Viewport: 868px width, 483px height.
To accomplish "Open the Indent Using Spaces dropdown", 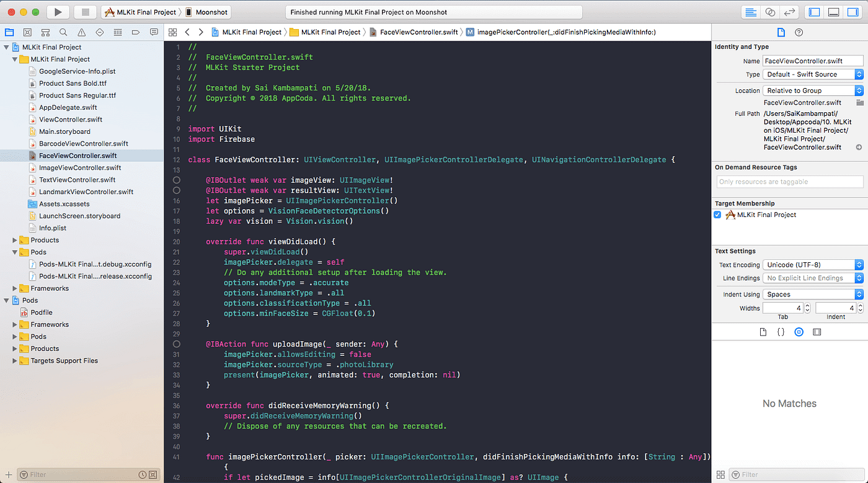I will (x=859, y=294).
